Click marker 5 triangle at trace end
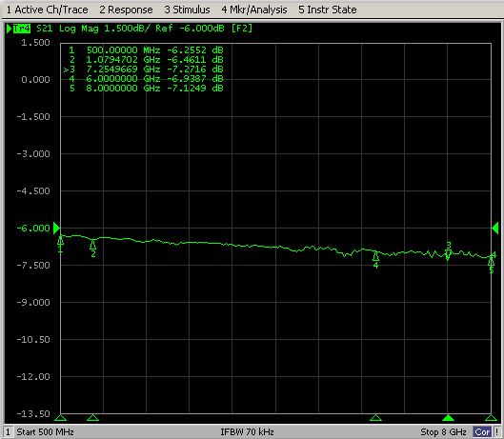The width and height of the screenshot is (504, 439). (x=491, y=261)
